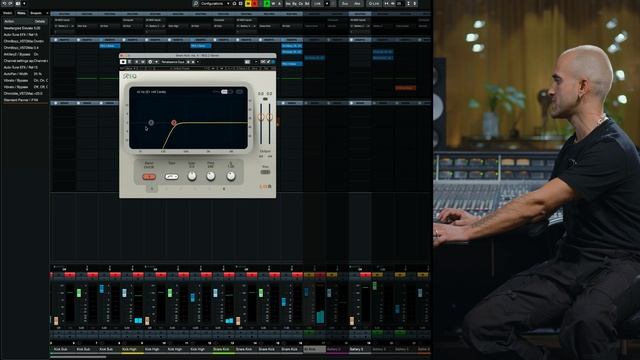Open the Configurations dropdown
Screen dimensions: 640x360
(215, 3)
